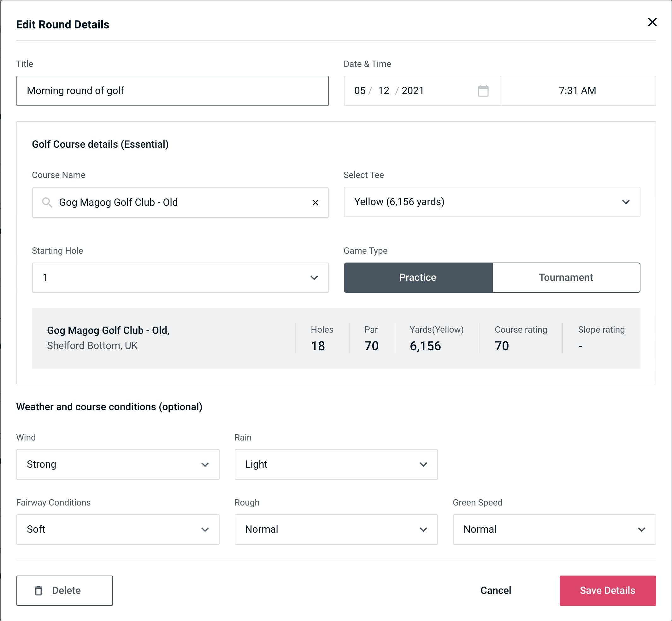Toggle Game Type to Practice
Viewport: 672px width, 621px height.
click(417, 277)
